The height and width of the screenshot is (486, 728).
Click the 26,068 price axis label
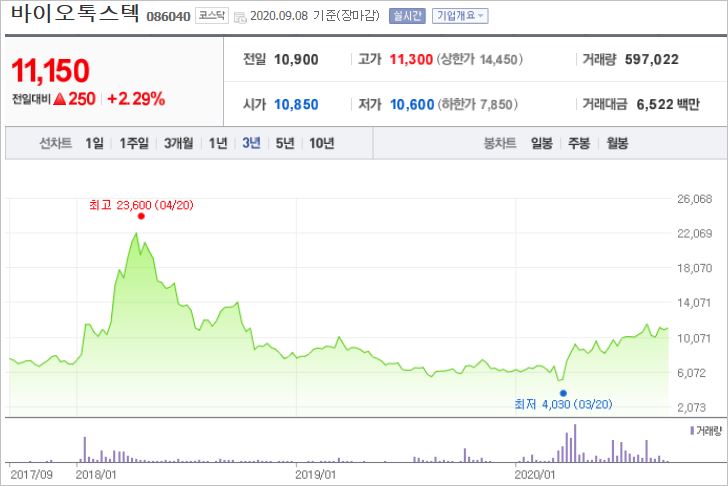[x=694, y=199]
